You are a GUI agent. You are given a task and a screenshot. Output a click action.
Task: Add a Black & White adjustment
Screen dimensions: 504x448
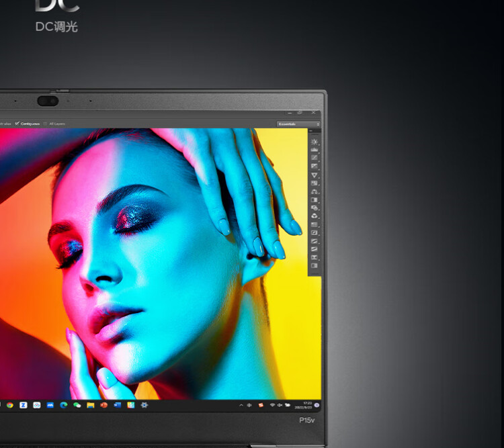314,200
